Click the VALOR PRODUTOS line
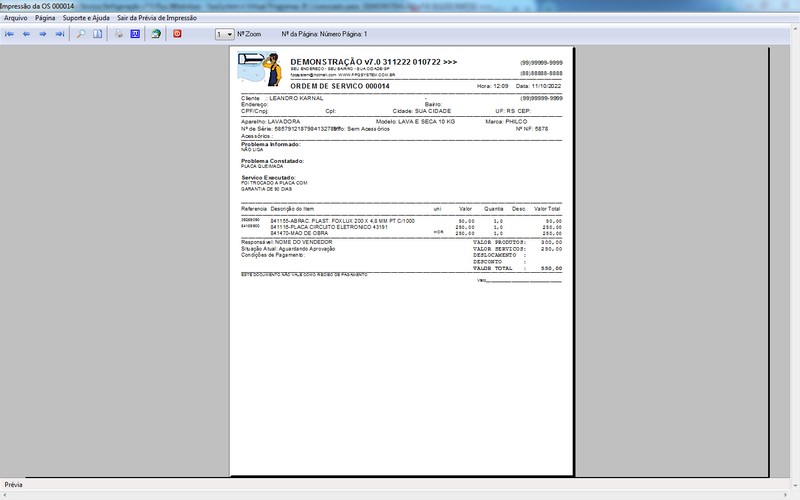Image resolution: width=800 pixels, height=500 pixels. coord(517,242)
